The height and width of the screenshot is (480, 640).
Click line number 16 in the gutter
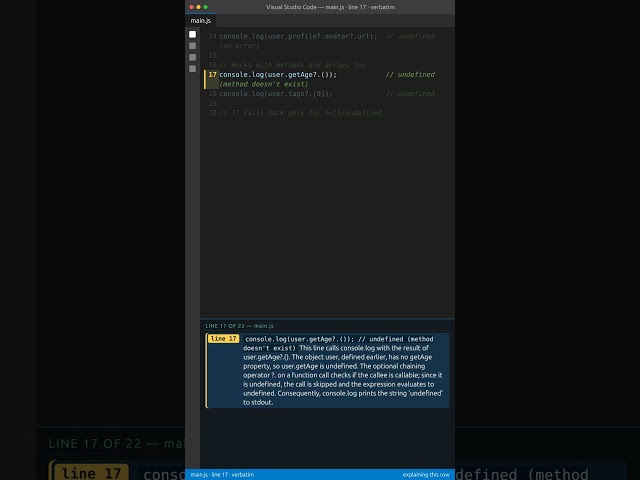click(x=212, y=65)
